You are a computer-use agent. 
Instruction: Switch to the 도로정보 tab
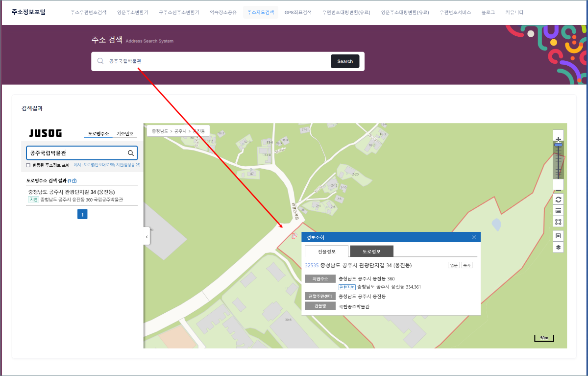coord(372,251)
